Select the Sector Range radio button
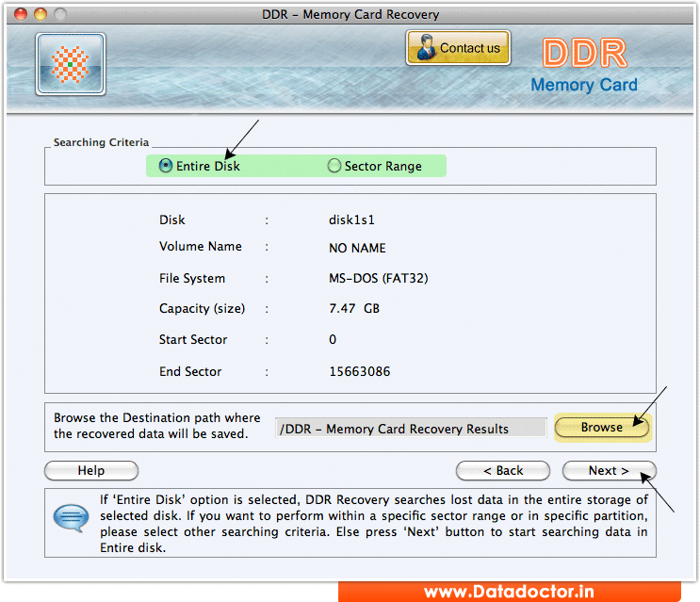 coord(334,166)
